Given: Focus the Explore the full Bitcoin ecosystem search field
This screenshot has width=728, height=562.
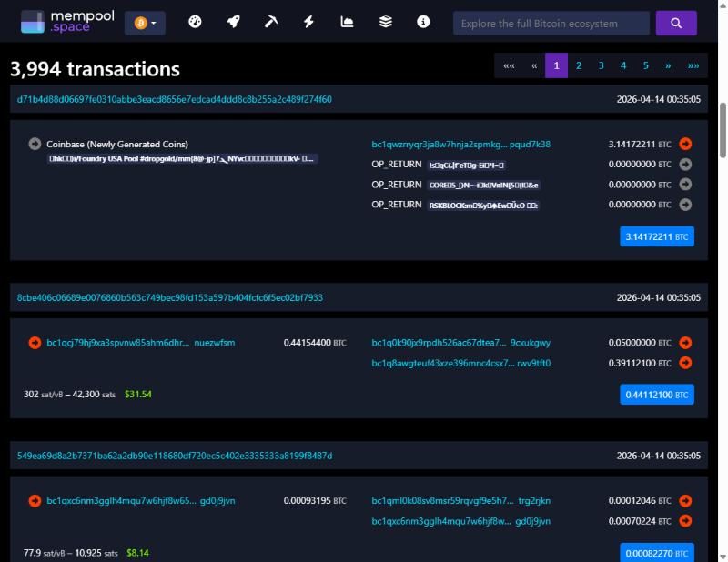Looking at the screenshot, I should [551, 24].
